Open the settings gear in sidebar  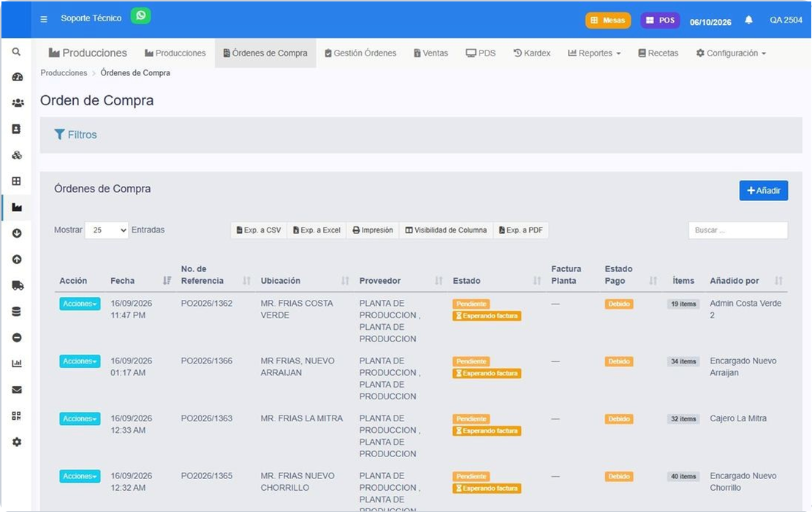coord(17,442)
